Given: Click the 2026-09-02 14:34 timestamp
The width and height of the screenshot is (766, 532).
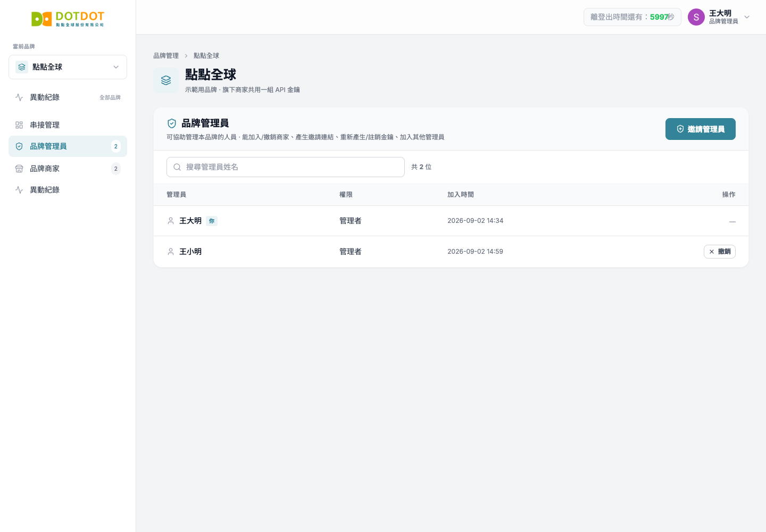Looking at the screenshot, I should click(476, 221).
